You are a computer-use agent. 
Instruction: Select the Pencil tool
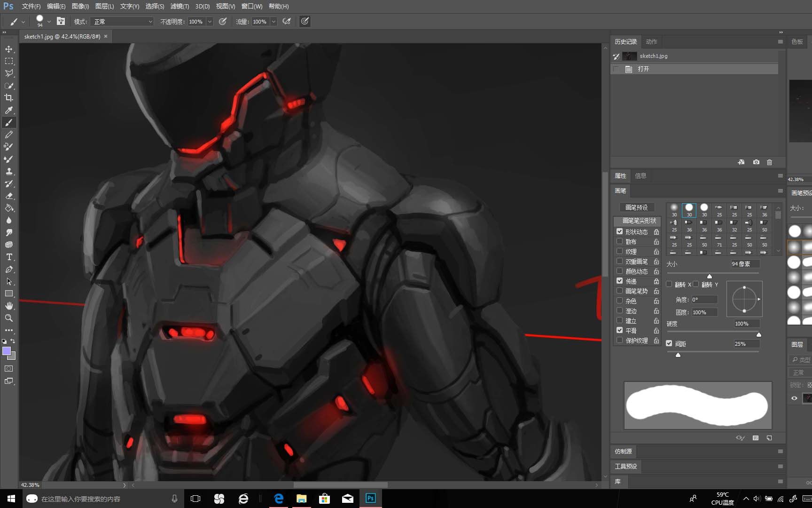pyautogui.click(x=9, y=135)
